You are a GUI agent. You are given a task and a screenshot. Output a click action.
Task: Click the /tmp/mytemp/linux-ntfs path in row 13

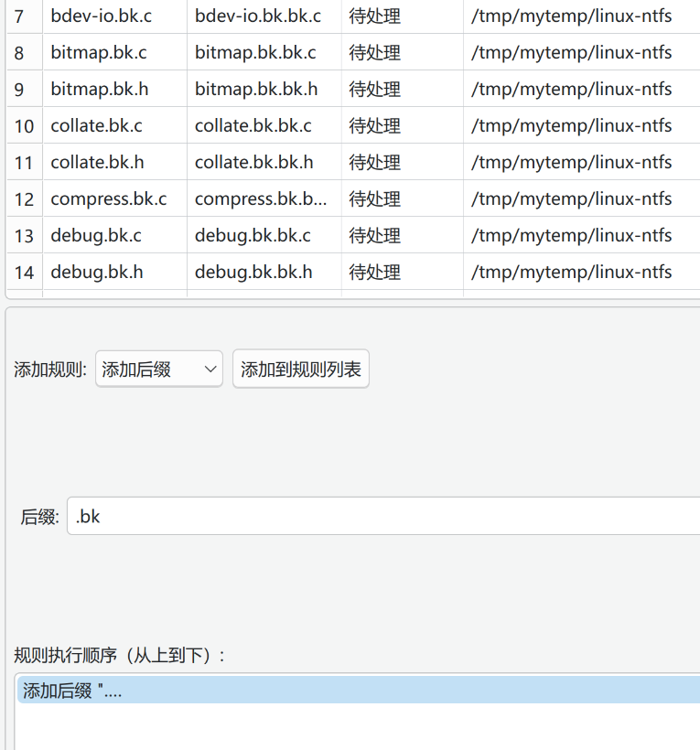[x=582, y=235]
